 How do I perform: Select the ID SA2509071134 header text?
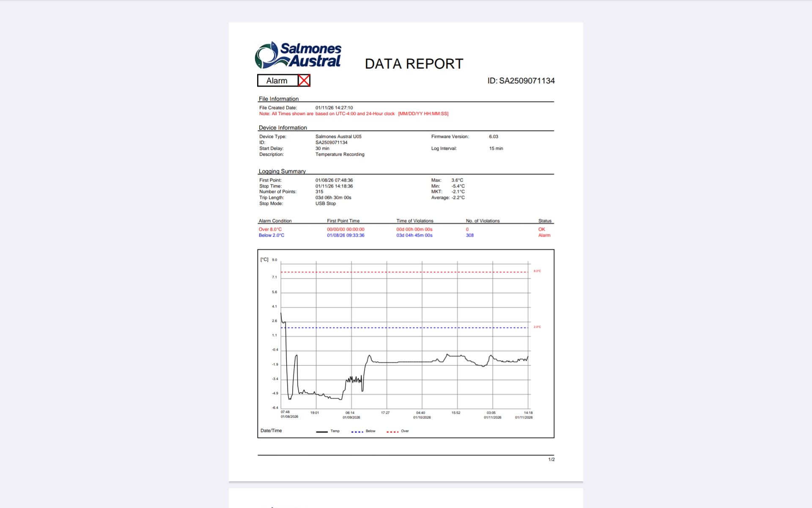[x=521, y=81]
